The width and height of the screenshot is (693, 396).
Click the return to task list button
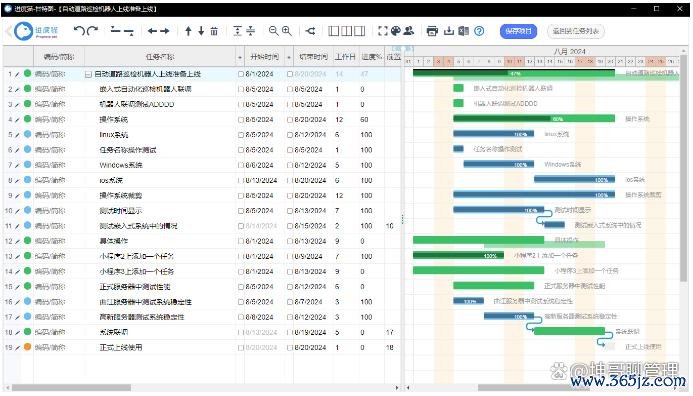(575, 31)
